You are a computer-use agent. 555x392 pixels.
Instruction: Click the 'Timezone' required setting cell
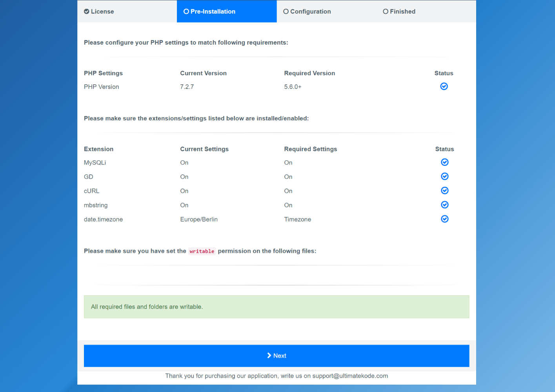pyautogui.click(x=298, y=220)
